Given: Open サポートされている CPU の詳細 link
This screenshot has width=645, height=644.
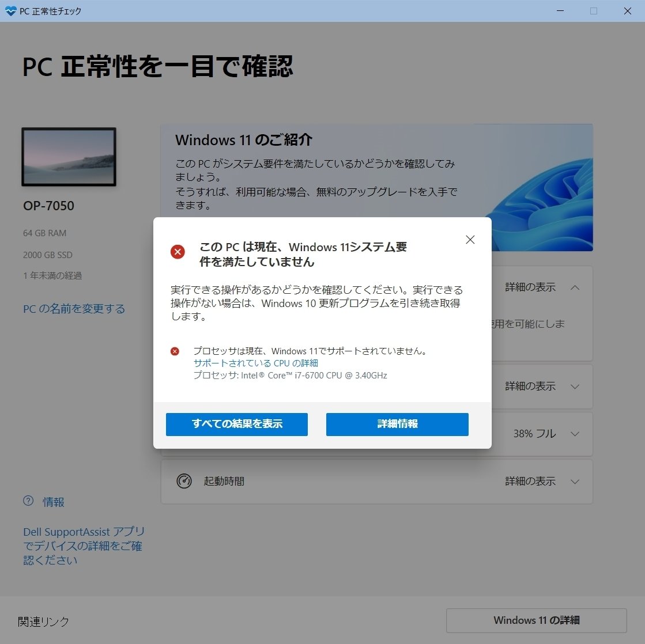Looking at the screenshot, I should pos(255,363).
